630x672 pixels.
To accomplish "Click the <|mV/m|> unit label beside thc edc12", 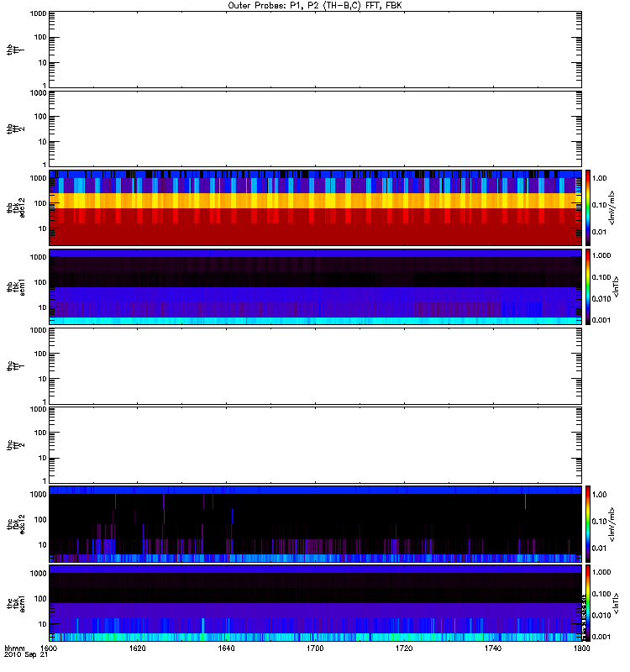I will [612, 524].
